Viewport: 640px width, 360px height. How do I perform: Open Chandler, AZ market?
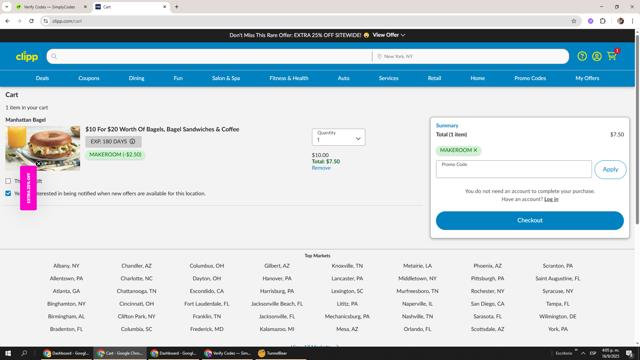[136, 266]
